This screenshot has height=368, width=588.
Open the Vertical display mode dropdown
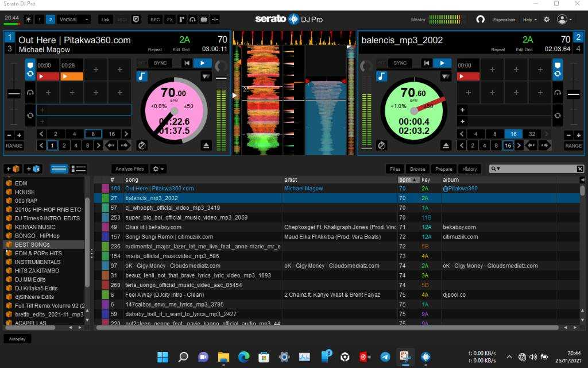(x=74, y=20)
